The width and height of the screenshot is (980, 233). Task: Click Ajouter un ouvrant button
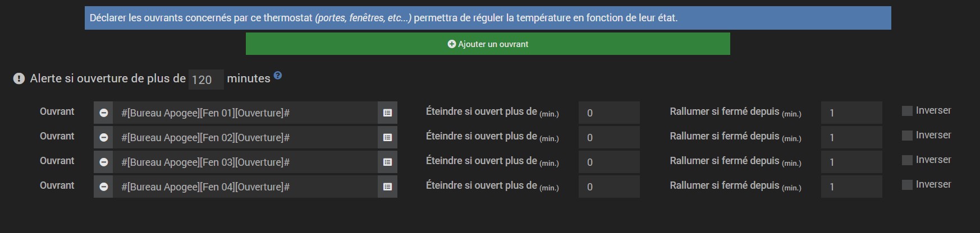coord(488,44)
